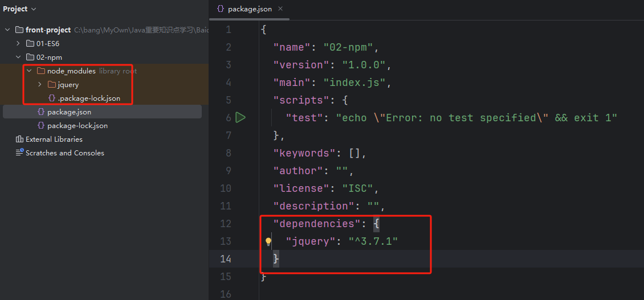Click the .package-lock.json file icon
Viewport: 644px width, 300px height.
tap(52, 98)
